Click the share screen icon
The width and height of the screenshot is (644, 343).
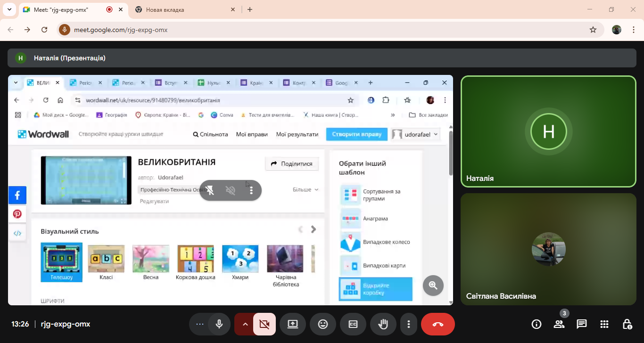tap(293, 324)
